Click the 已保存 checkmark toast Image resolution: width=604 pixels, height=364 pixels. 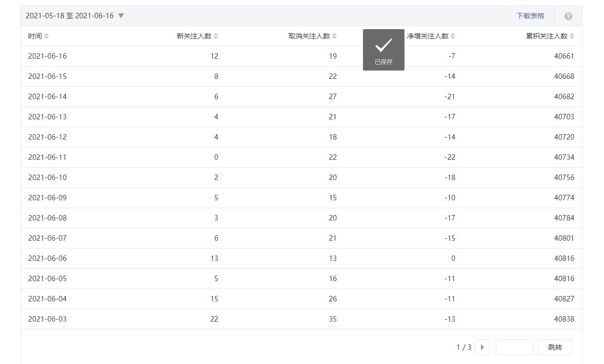click(x=384, y=50)
